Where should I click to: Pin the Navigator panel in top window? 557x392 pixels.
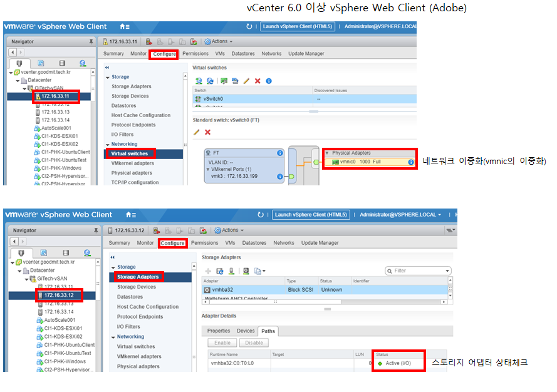[91, 41]
